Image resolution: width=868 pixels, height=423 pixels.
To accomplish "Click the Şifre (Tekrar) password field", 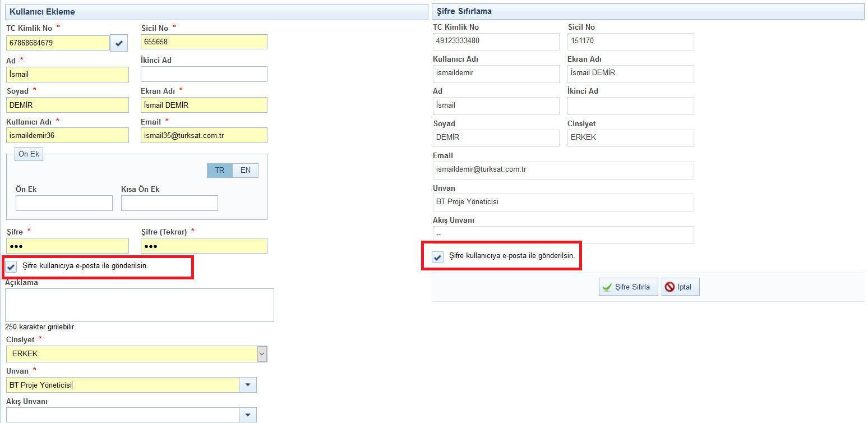I will pos(204,246).
